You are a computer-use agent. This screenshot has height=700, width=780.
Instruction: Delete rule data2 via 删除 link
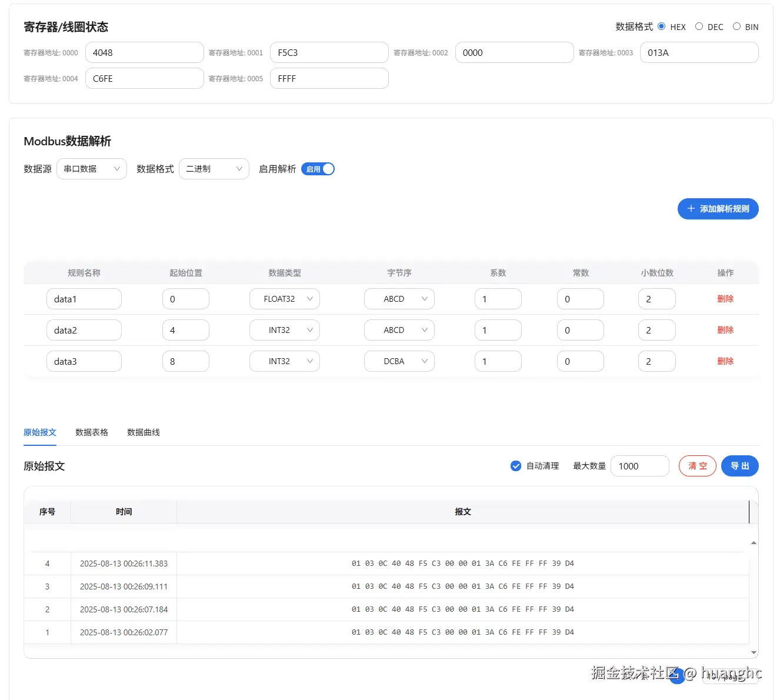(x=725, y=330)
